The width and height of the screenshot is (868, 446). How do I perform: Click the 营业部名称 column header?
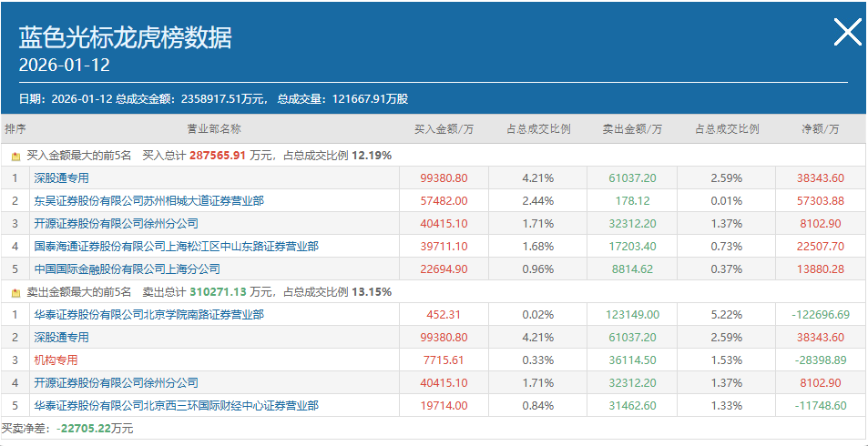[214, 129]
